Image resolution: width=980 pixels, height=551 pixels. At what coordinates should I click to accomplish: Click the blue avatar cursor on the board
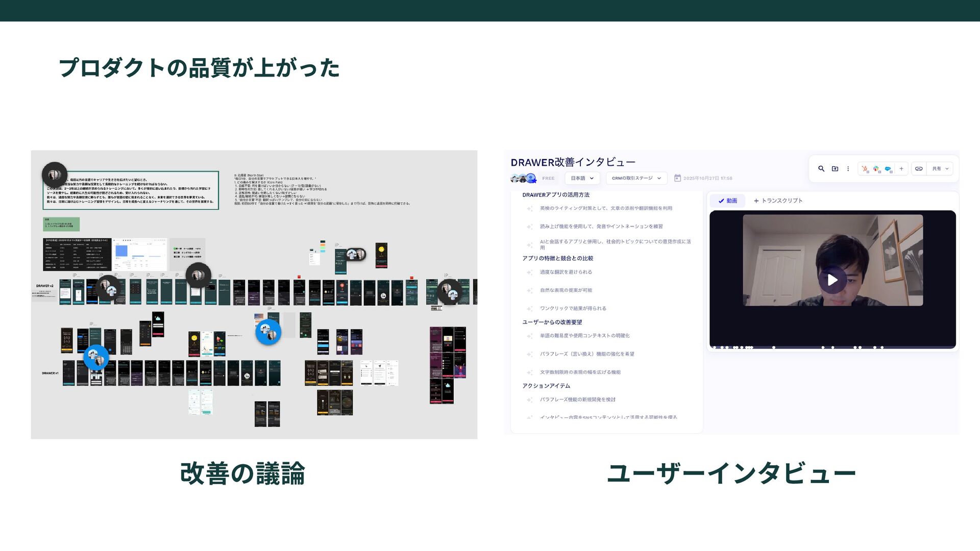(268, 332)
